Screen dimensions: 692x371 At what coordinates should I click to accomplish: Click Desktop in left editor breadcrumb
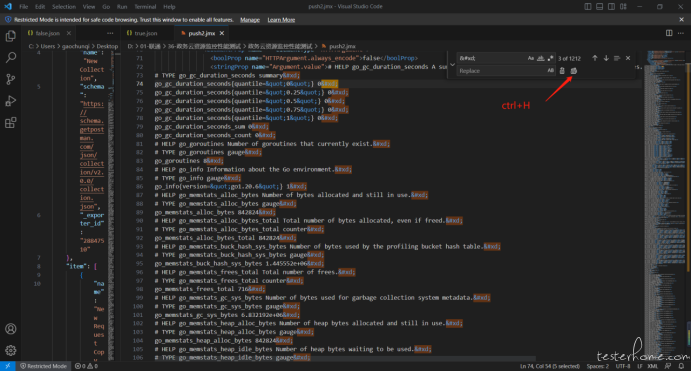[107, 46]
